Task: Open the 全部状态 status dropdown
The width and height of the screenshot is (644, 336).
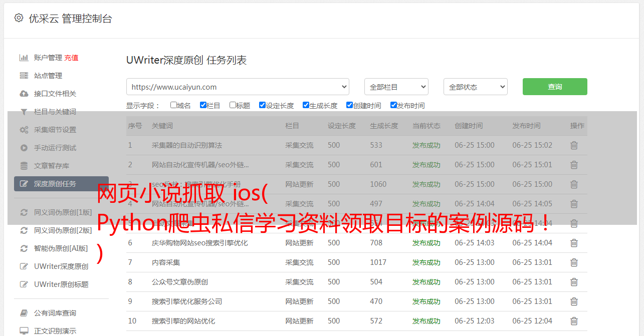Action: pyautogui.click(x=475, y=87)
